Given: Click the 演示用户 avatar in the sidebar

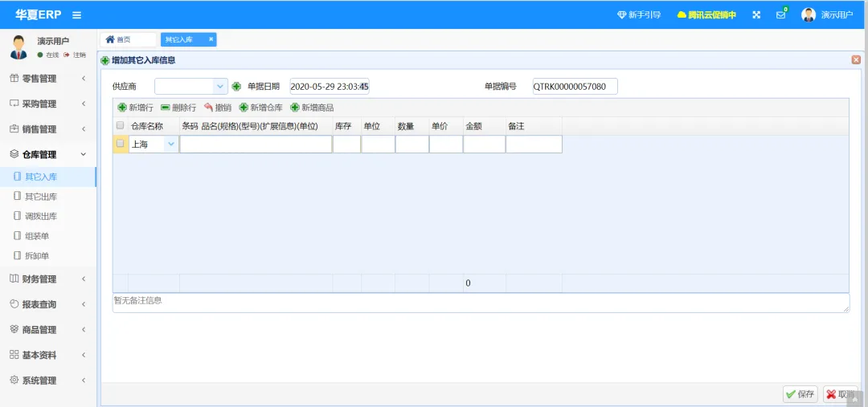Looking at the screenshot, I should click(18, 47).
